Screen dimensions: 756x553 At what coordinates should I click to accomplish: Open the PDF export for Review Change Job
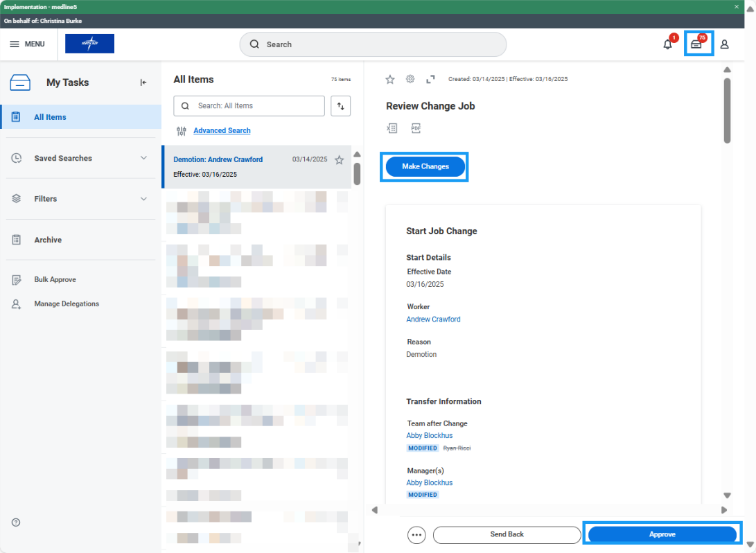[x=416, y=128]
